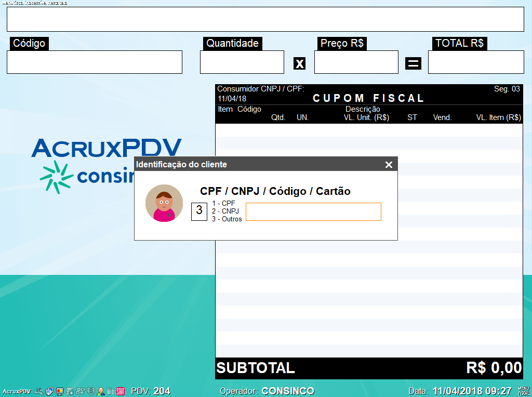This screenshot has height=397, width=532.
Task: Select the "1 - CPF" document option
Action: (226, 204)
